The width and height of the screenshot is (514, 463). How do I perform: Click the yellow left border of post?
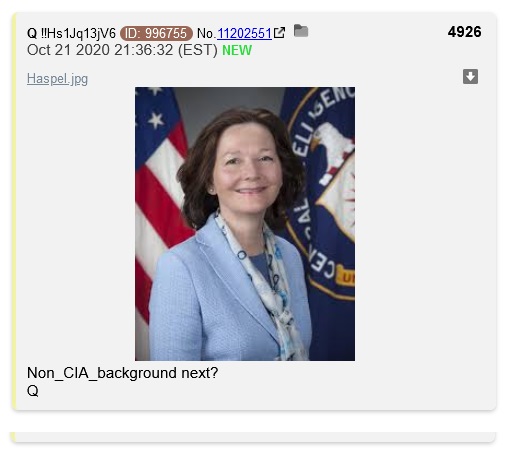click(x=14, y=211)
